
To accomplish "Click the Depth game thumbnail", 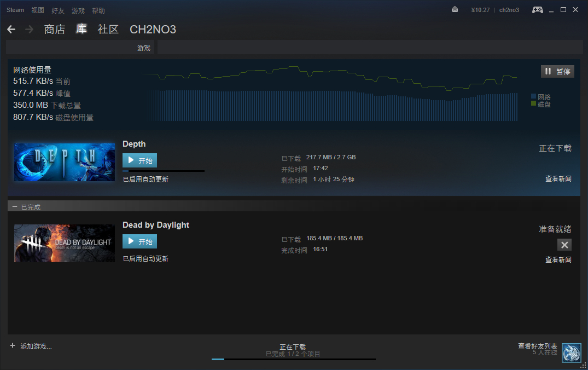I will click(x=65, y=162).
